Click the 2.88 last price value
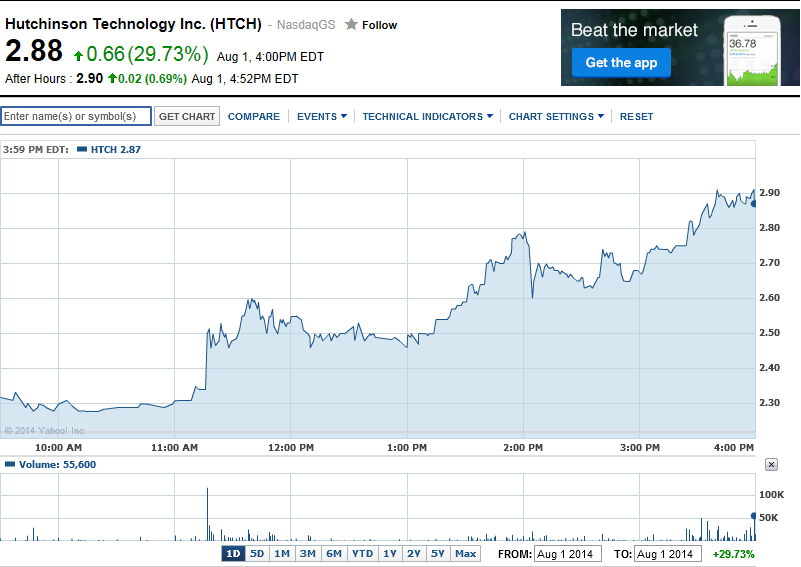This screenshot has width=801, height=567. [x=34, y=51]
